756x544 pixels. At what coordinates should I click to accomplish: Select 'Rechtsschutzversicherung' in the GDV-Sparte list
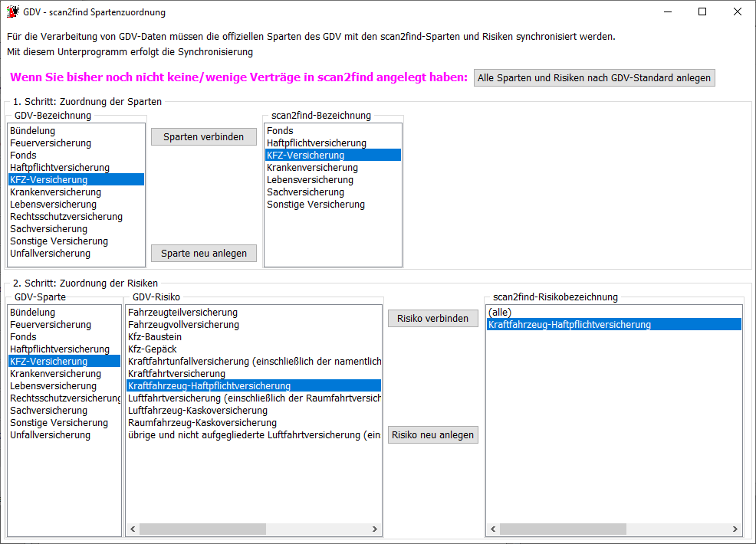(64, 398)
